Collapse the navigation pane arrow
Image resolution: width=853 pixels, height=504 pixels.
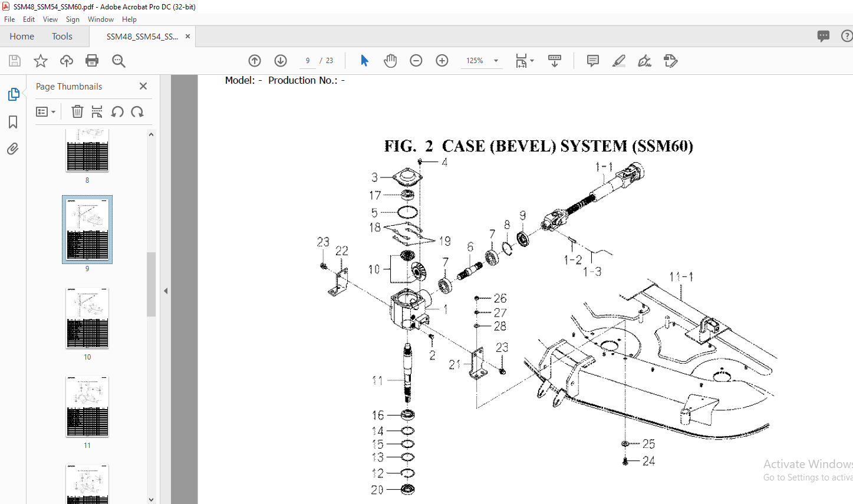coord(166,291)
